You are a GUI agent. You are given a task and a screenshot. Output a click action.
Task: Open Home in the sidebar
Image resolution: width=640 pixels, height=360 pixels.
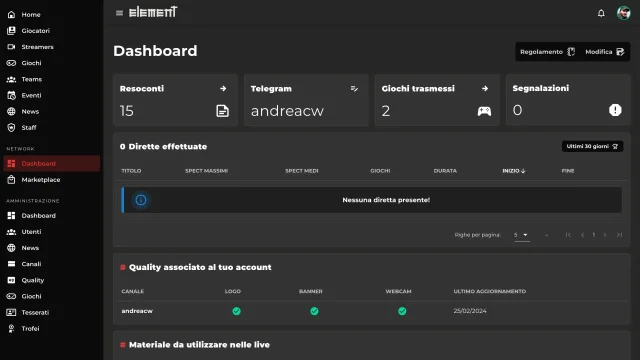click(51, 15)
